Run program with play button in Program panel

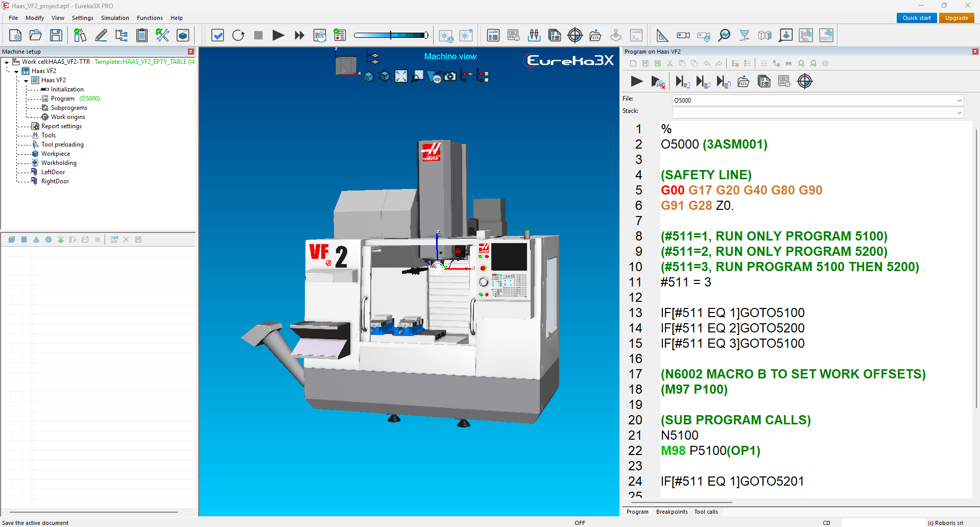point(636,81)
